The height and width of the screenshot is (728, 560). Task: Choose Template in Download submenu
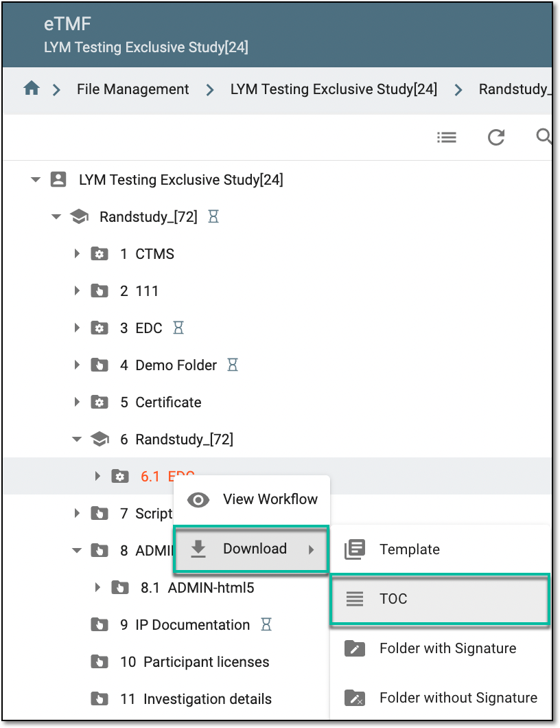point(441,549)
